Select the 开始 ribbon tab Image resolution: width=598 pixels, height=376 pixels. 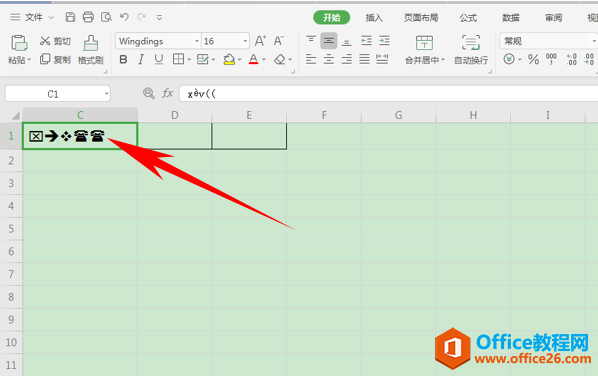pos(331,18)
